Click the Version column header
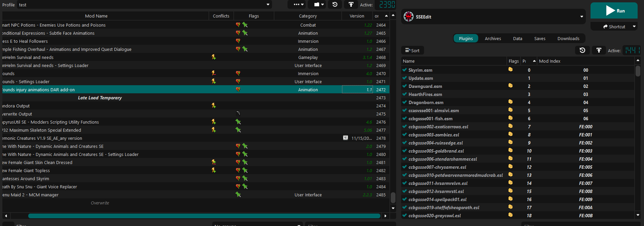The image size is (644, 226). click(x=357, y=16)
